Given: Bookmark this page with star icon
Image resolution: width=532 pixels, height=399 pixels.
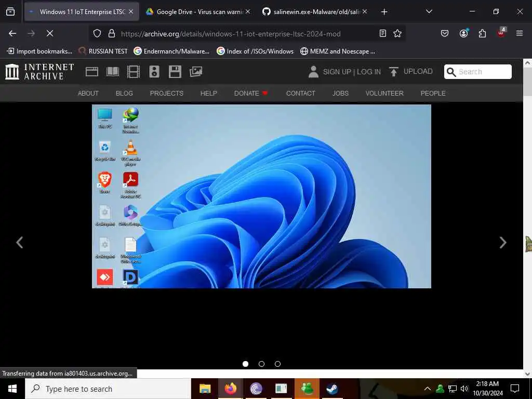Looking at the screenshot, I should coord(397,33).
